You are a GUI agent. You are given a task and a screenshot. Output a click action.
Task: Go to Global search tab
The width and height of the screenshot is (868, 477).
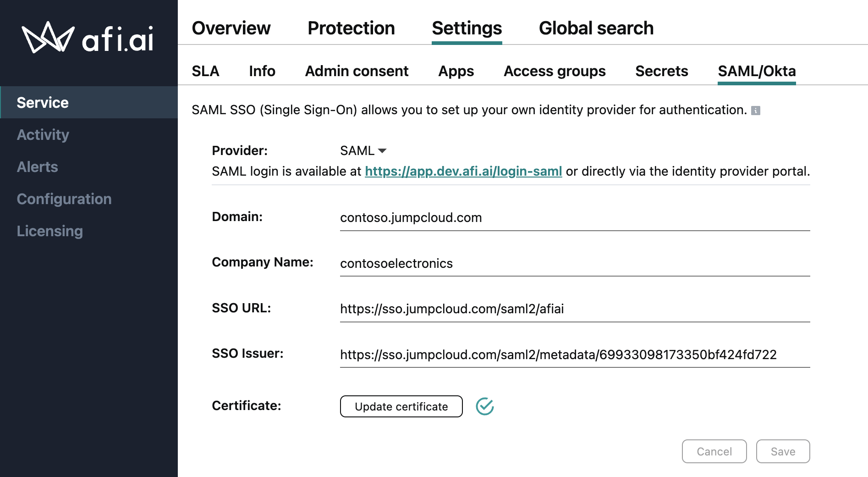tap(596, 28)
